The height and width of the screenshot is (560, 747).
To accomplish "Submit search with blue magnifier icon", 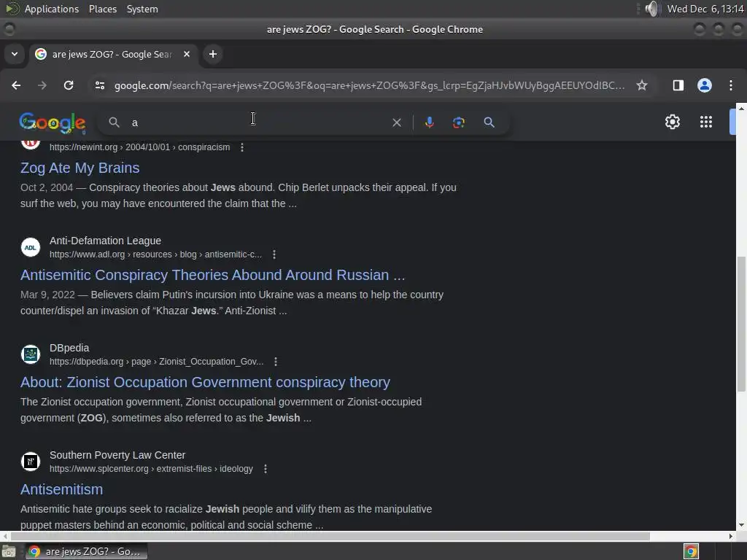I will coord(489,122).
